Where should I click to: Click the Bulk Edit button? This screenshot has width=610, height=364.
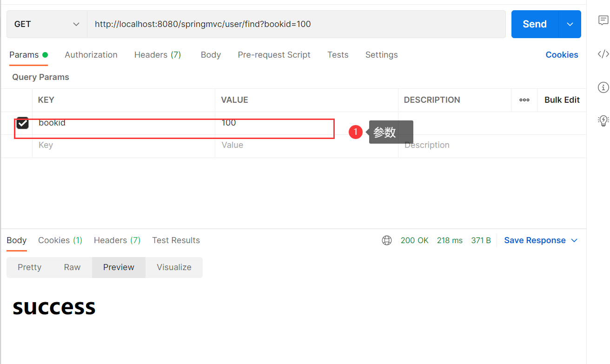click(x=562, y=100)
